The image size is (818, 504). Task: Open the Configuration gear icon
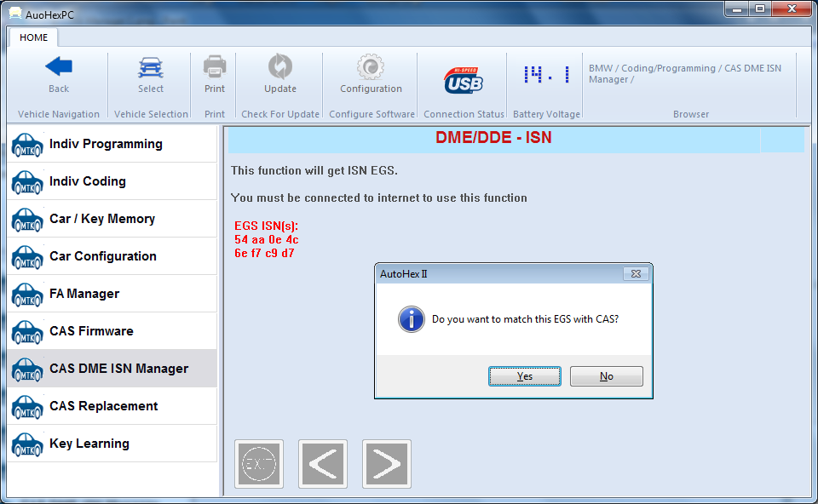pos(371,66)
